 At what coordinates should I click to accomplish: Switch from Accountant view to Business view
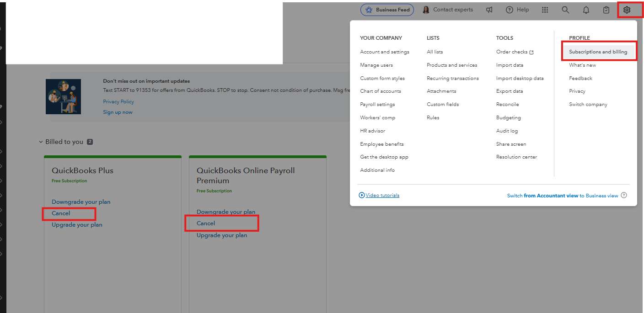point(563,196)
